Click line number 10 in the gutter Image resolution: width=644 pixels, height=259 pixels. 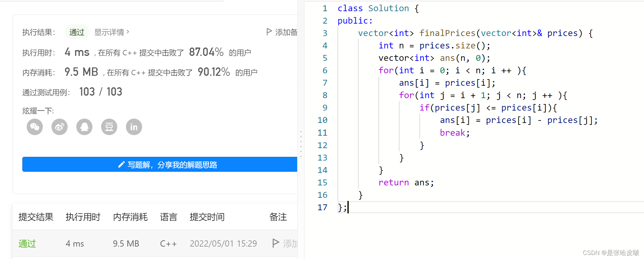pos(322,120)
